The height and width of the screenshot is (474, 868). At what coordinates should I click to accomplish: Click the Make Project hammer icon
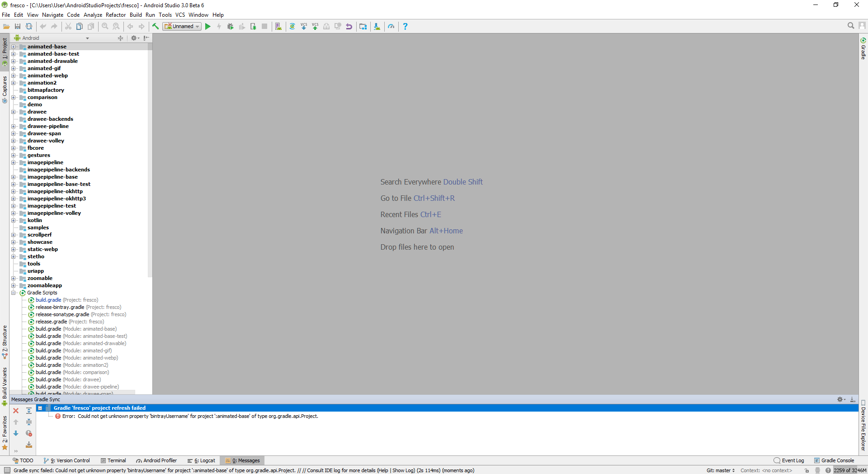coord(155,26)
